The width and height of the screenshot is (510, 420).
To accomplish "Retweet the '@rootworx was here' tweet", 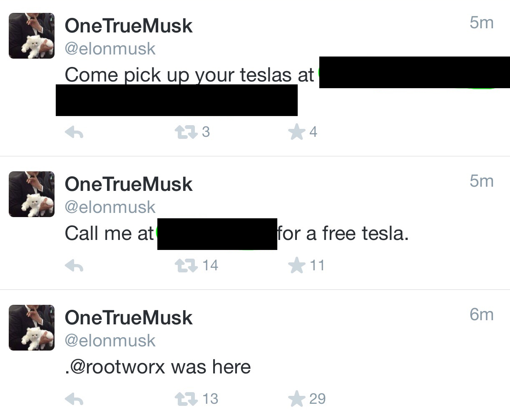I will click(x=186, y=399).
